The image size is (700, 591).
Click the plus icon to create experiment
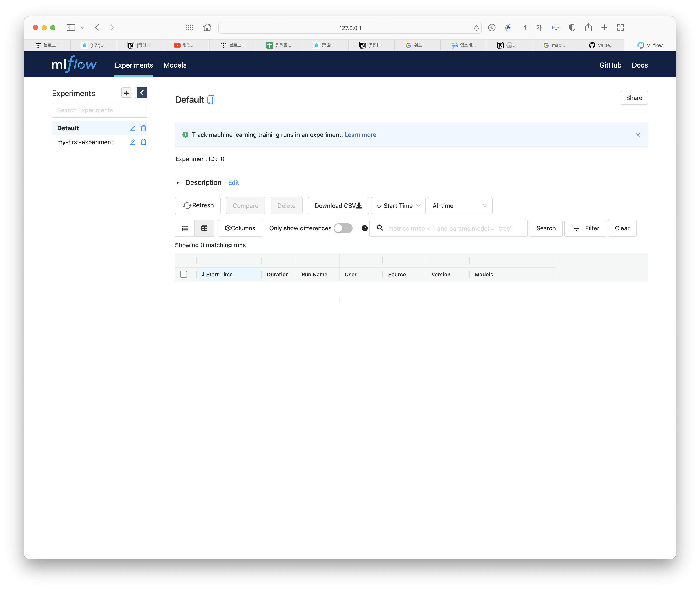pyautogui.click(x=126, y=93)
